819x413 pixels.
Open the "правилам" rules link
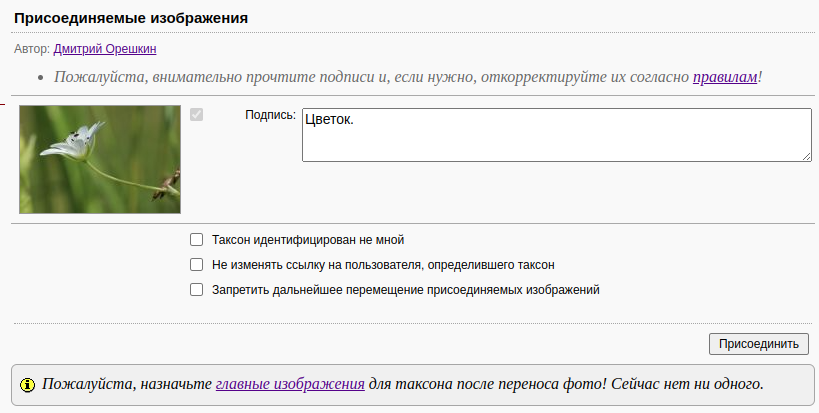725,76
